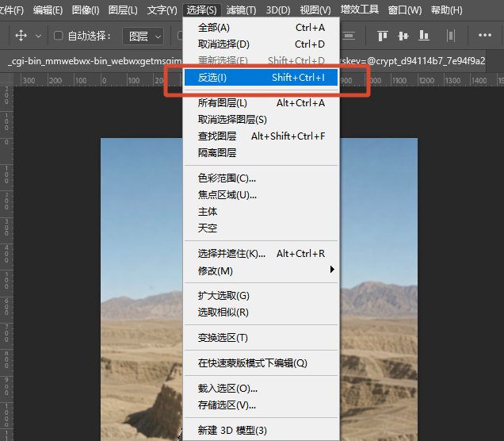Open 载入选区(O)... entry
The height and width of the screenshot is (441, 504).
[x=261, y=389]
